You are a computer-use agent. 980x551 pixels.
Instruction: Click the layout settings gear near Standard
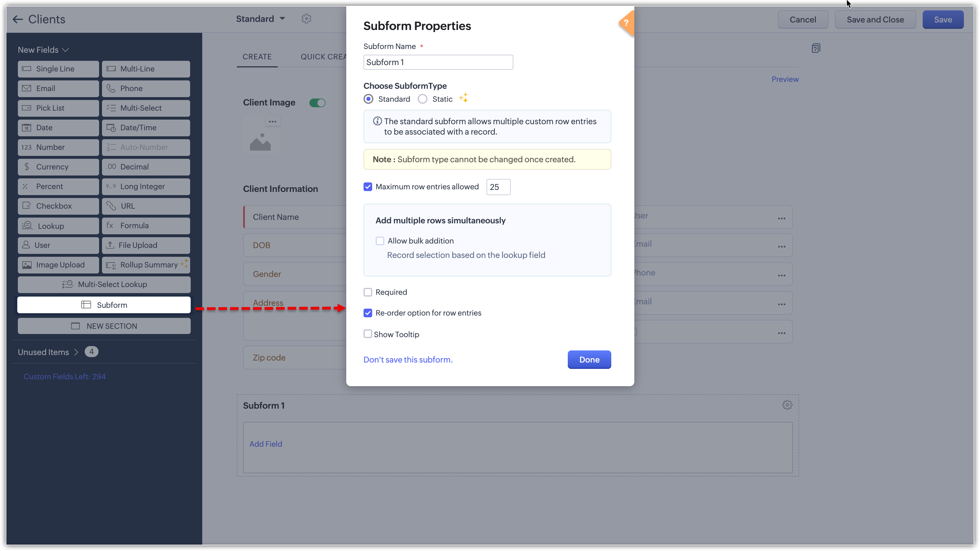306,19
